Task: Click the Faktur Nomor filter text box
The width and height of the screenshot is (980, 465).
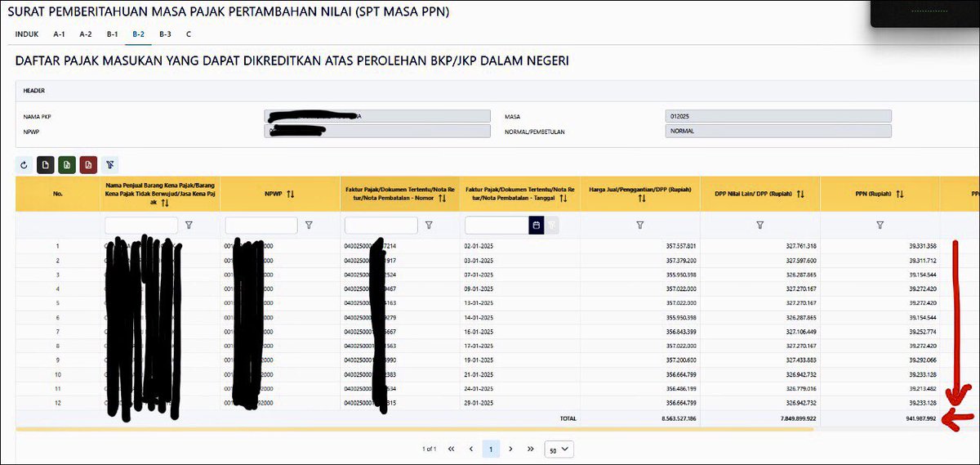Action: click(x=381, y=225)
